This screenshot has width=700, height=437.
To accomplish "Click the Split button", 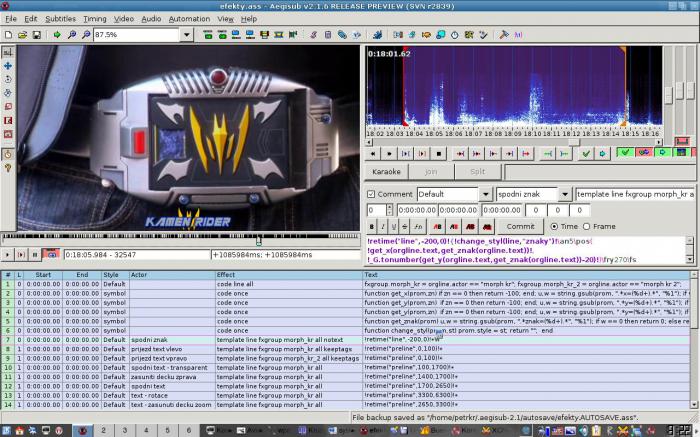I will click(477, 172).
